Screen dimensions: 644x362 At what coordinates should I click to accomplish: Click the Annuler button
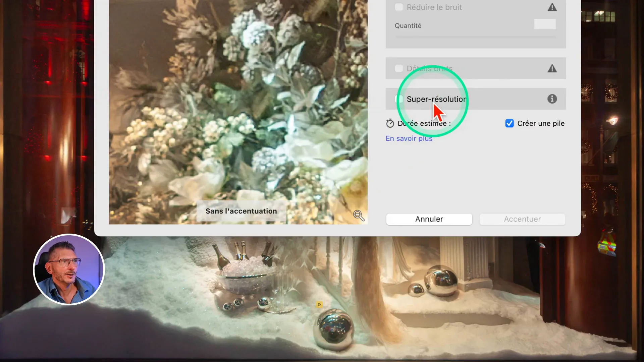[x=429, y=219]
